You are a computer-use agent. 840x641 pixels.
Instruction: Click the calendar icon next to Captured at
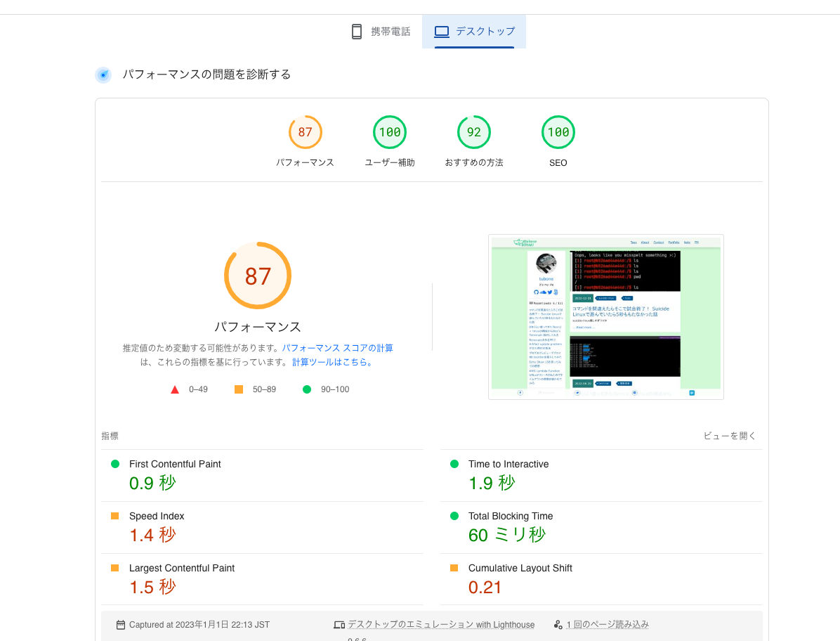click(x=119, y=624)
